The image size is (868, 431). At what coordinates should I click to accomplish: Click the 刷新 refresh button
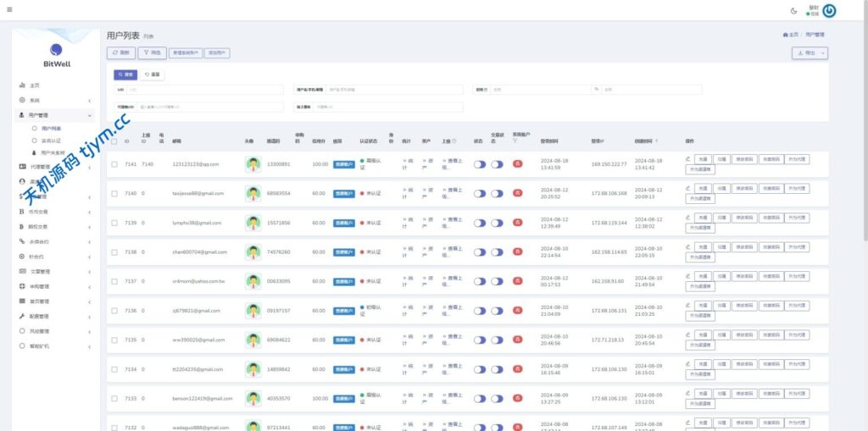tap(120, 52)
